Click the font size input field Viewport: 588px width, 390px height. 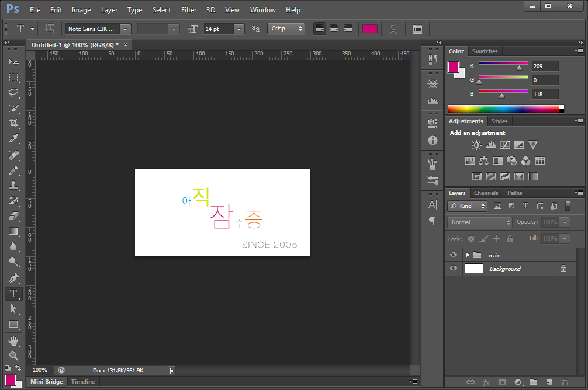click(219, 29)
